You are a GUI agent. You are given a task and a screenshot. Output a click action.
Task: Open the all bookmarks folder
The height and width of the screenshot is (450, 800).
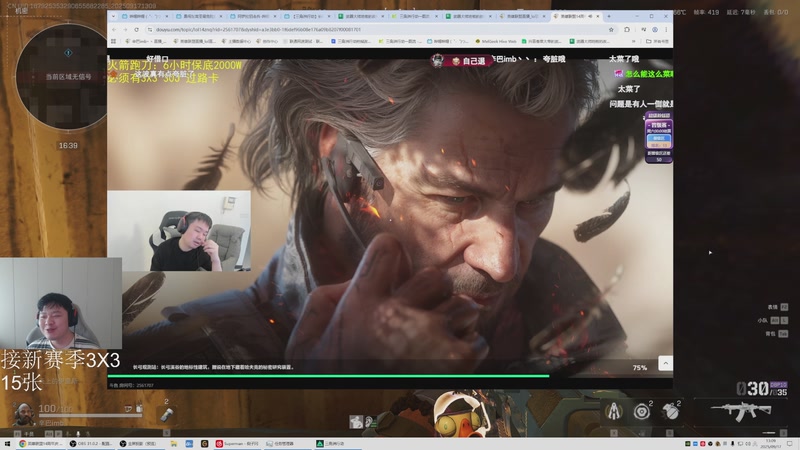click(x=657, y=41)
